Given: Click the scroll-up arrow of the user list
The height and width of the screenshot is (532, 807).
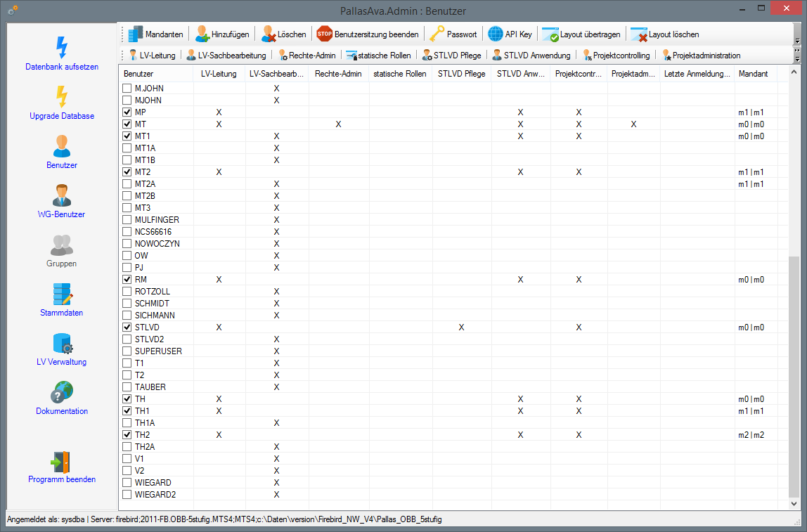Looking at the screenshot, I should [x=794, y=72].
